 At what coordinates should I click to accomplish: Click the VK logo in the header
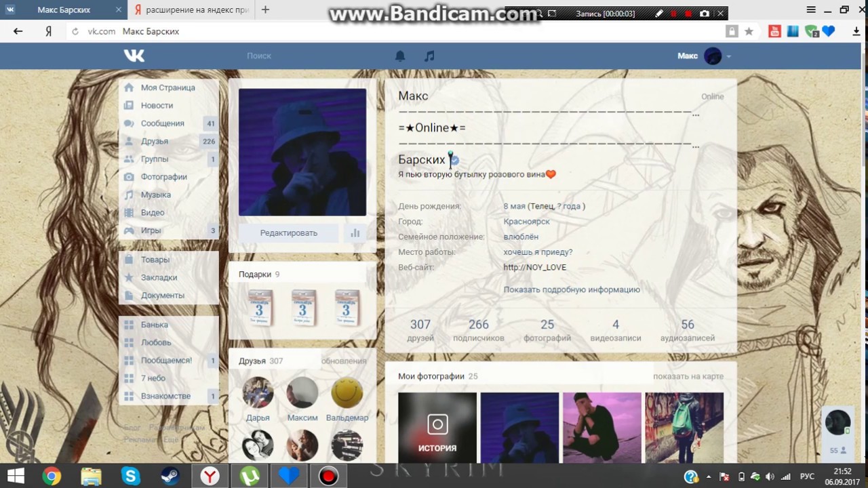tap(134, 56)
